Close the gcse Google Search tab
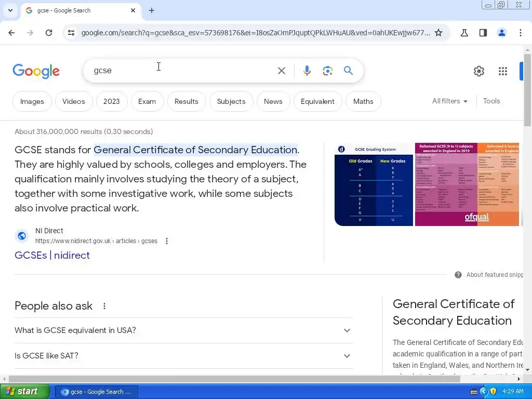Image resolution: width=532 pixels, height=399 pixels. [133, 10]
